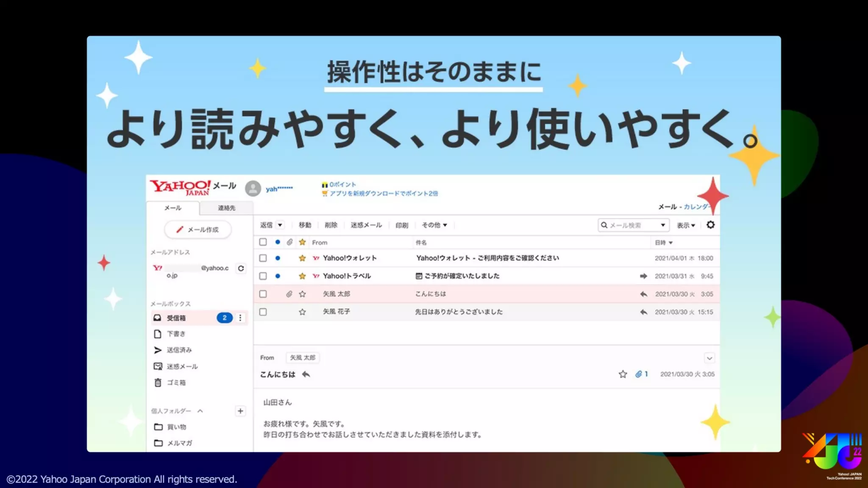Open Yahoo!ウォレット ご利用内容 mail subject

pos(487,258)
